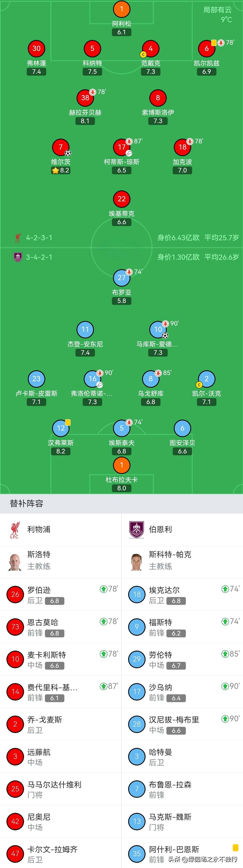
Task: Open coach 斯洛特's photo
Action: pyautogui.click(x=15, y=561)
